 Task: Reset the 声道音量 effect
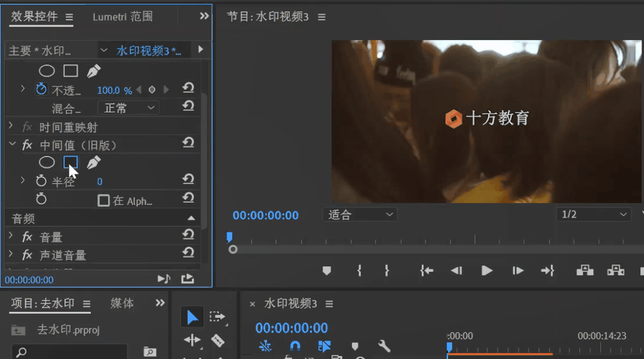coord(188,253)
